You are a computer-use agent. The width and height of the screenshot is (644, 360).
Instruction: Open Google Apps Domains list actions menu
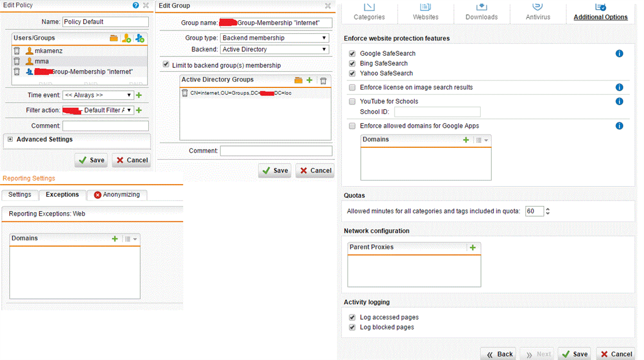tap(482, 140)
